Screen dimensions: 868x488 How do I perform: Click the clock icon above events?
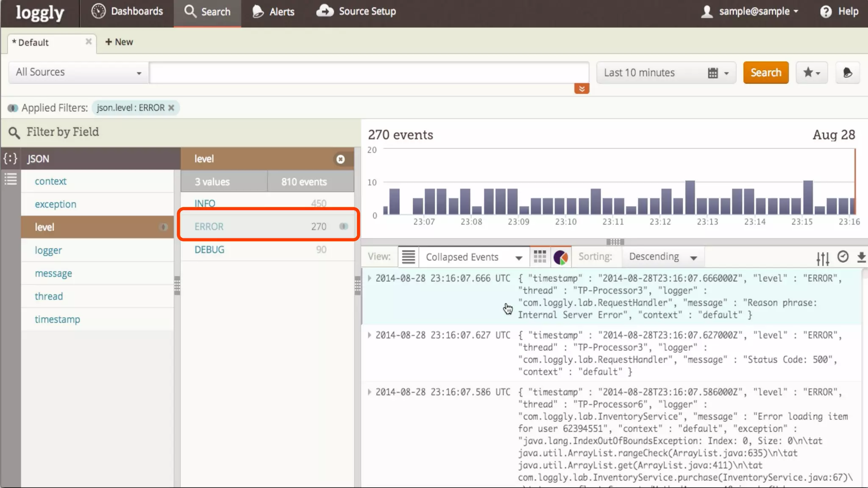point(843,257)
